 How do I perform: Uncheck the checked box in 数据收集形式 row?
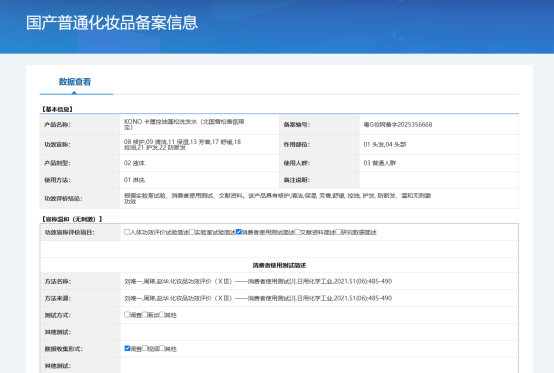coord(127,348)
